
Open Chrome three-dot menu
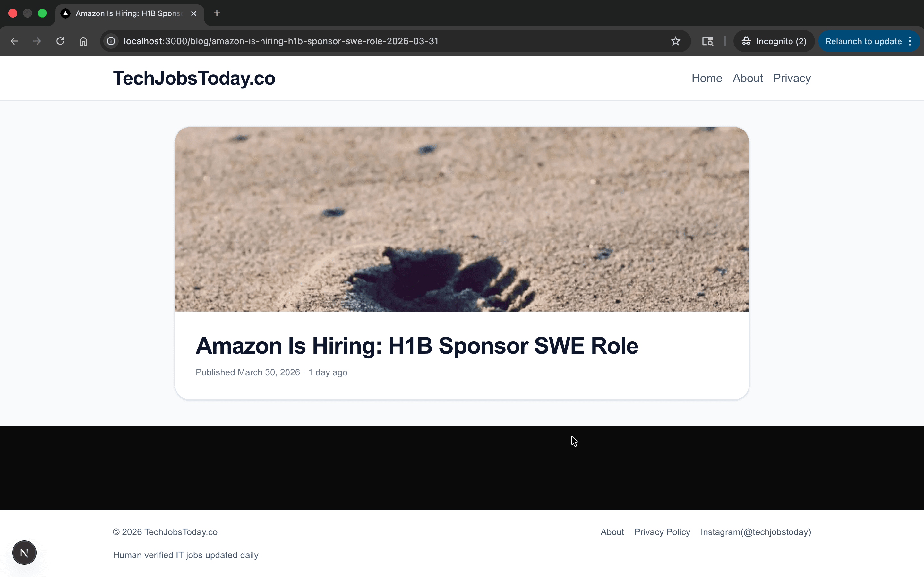pos(910,41)
